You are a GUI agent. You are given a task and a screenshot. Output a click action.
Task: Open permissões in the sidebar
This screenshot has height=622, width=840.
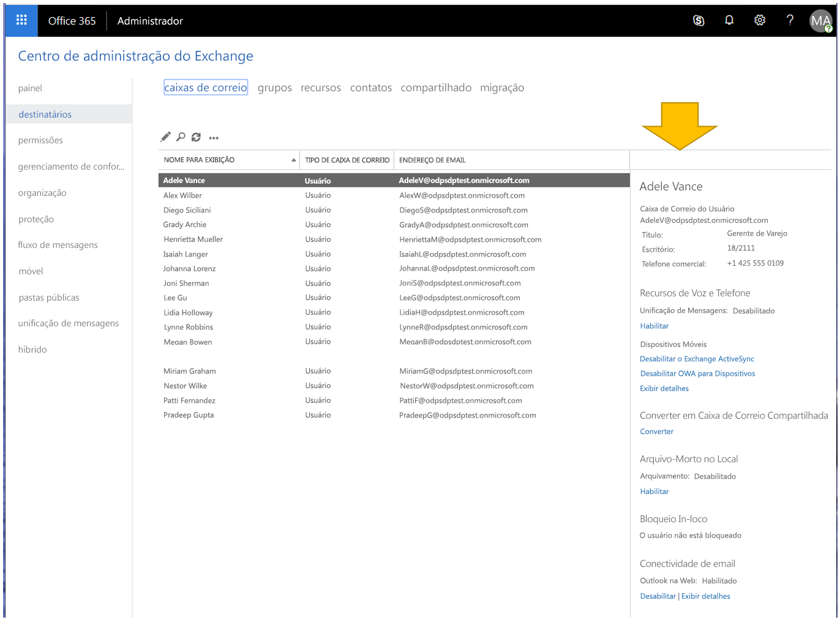click(40, 140)
